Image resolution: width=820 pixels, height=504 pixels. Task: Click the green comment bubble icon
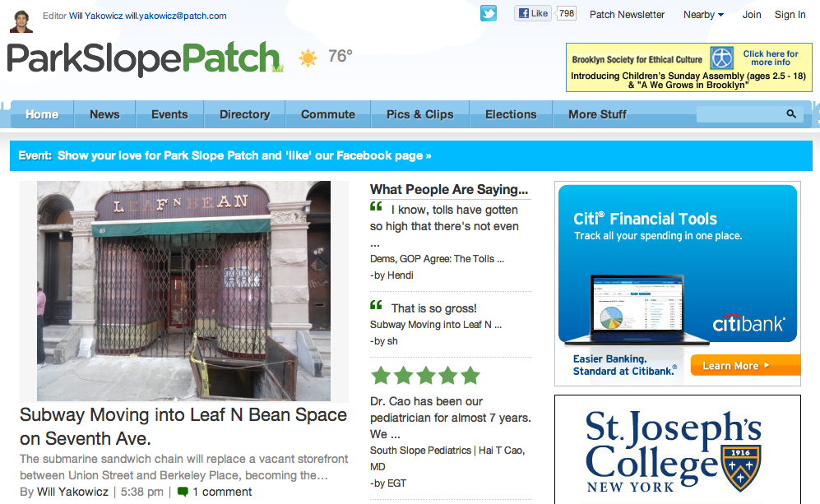tap(183, 492)
